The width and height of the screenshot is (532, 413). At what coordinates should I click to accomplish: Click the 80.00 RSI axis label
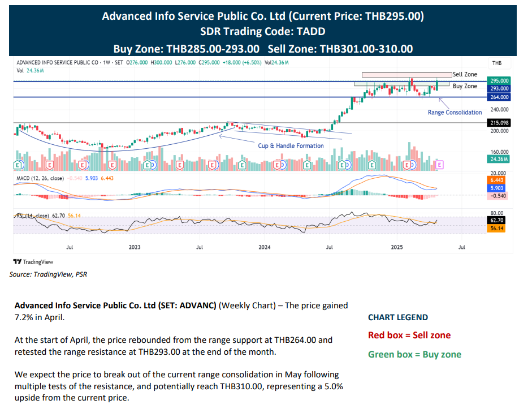497,213
